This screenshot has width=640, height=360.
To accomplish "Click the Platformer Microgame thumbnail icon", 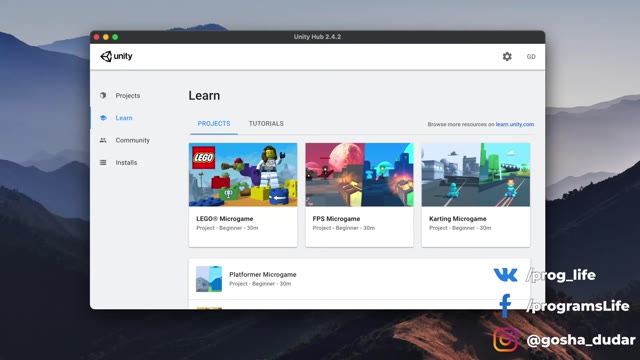I will click(x=209, y=279).
